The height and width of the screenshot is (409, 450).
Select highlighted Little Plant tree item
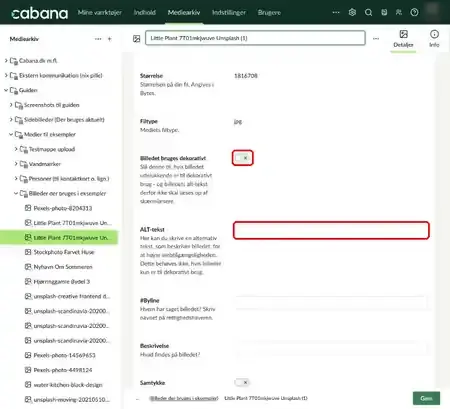[59, 238]
